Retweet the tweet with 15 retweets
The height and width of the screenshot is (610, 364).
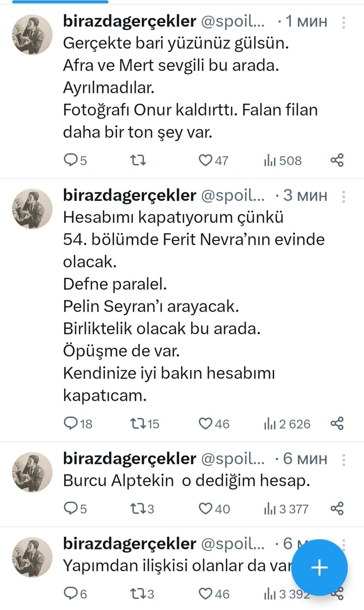(x=138, y=424)
